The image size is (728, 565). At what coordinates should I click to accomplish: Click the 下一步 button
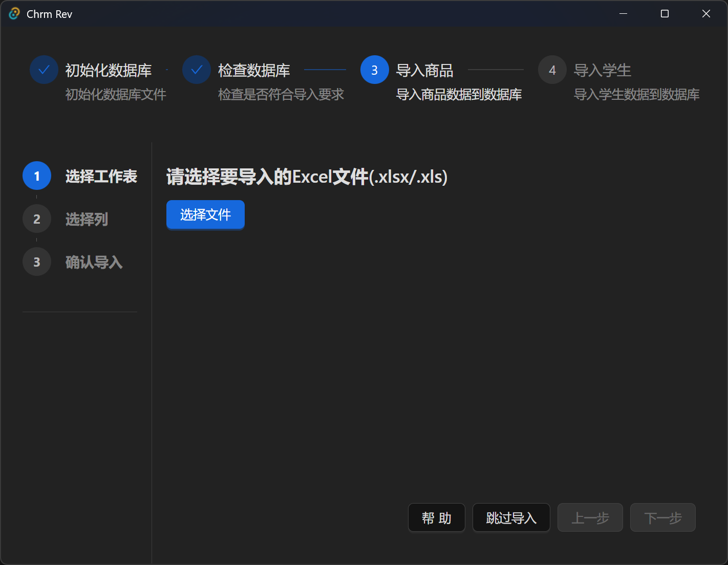tap(663, 517)
